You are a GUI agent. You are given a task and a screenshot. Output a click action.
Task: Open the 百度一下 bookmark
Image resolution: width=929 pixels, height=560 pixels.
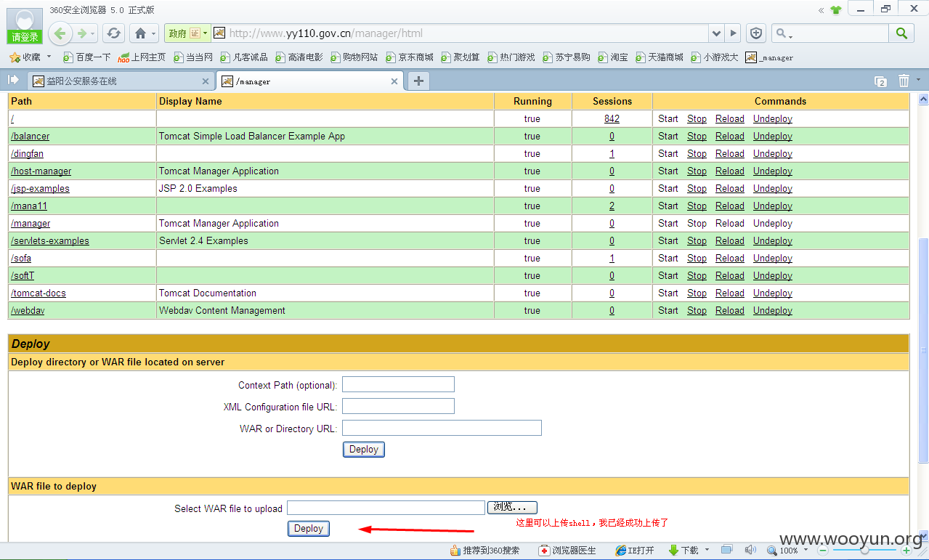coord(86,57)
